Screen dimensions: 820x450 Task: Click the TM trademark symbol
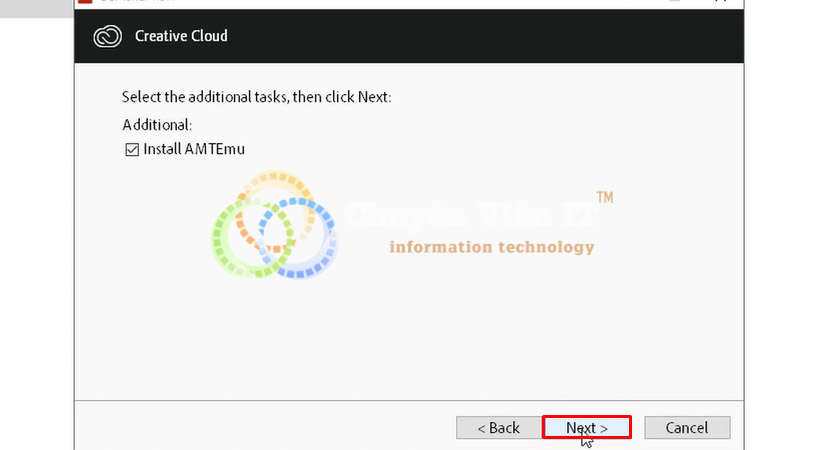click(x=605, y=198)
